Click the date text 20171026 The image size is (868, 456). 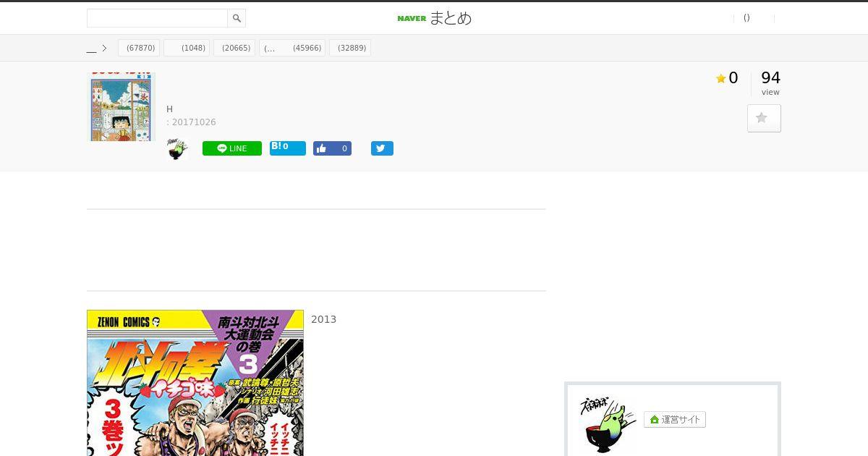pos(194,122)
